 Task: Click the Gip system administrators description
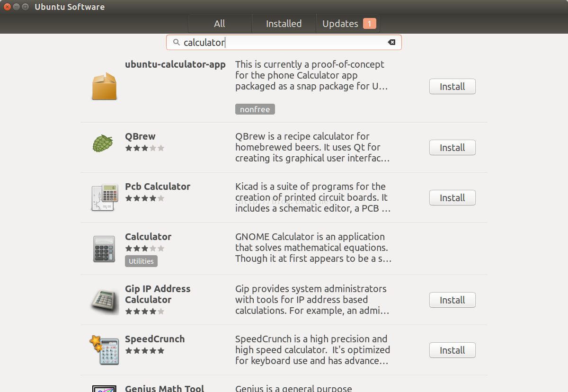tap(312, 300)
